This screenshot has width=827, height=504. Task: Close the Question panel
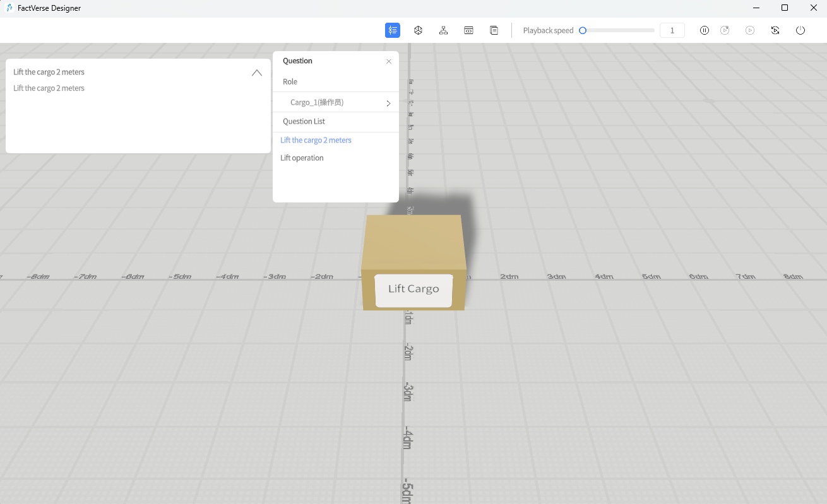coord(389,61)
